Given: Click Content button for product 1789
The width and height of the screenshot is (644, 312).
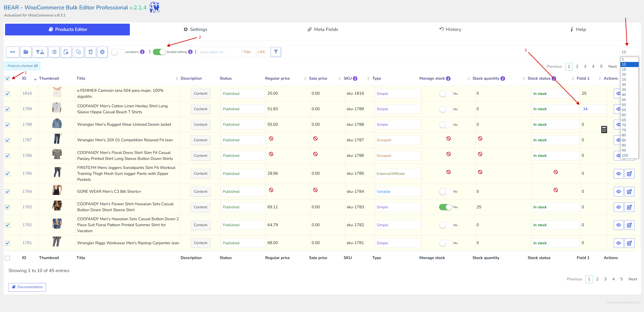Looking at the screenshot, I should click(x=201, y=109).
